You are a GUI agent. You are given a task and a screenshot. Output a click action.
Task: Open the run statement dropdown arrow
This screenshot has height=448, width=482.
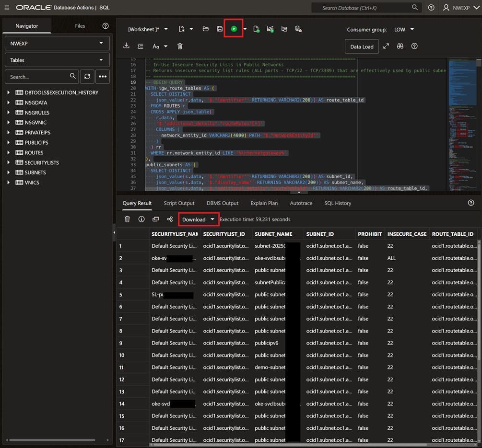[245, 29]
